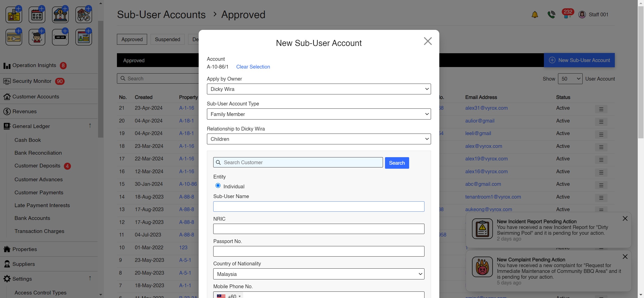
Task: Click the Sub-User Name input field
Action: coord(319,207)
